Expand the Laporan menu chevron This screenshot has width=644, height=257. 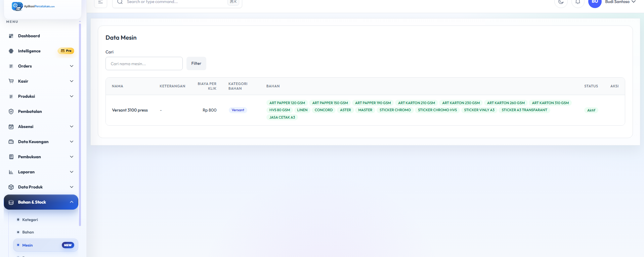point(72,172)
